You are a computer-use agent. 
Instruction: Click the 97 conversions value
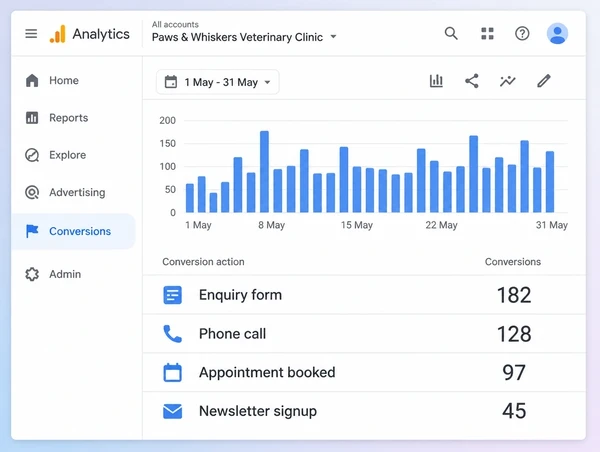pos(514,372)
